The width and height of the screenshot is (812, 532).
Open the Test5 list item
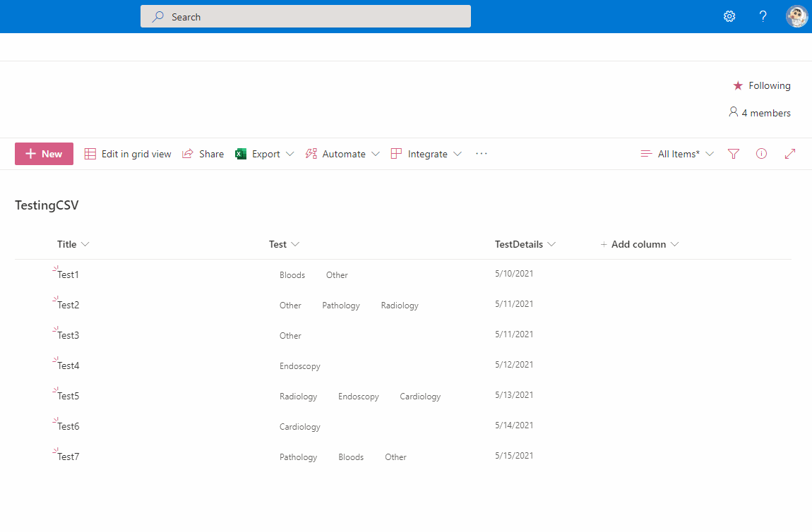68,396
